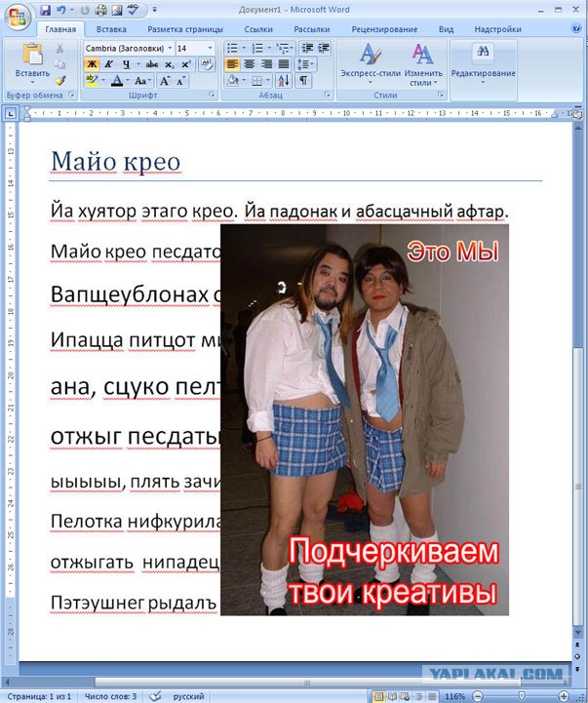This screenshot has height=703, width=588.
Task: Click Страница: 1 из 1 status item
Action: pos(39,696)
